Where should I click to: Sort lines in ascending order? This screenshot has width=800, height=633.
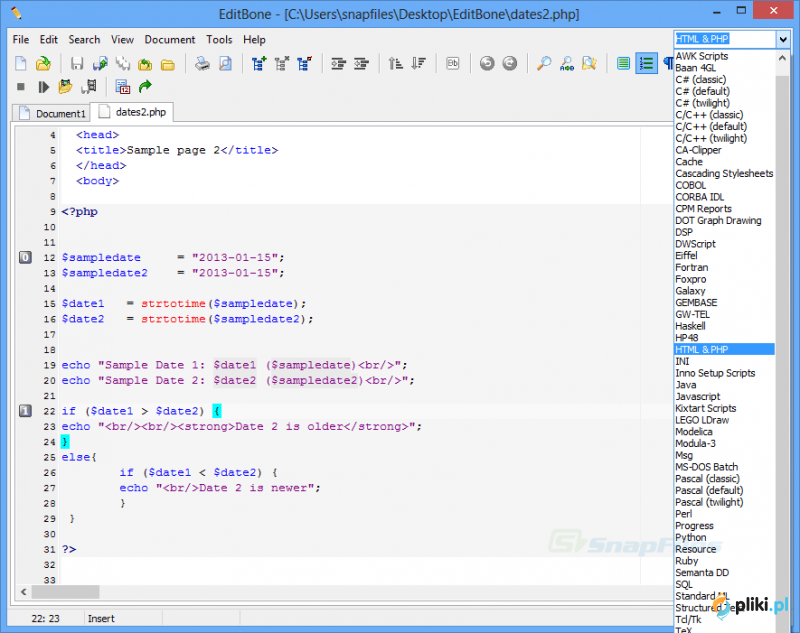pos(395,64)
